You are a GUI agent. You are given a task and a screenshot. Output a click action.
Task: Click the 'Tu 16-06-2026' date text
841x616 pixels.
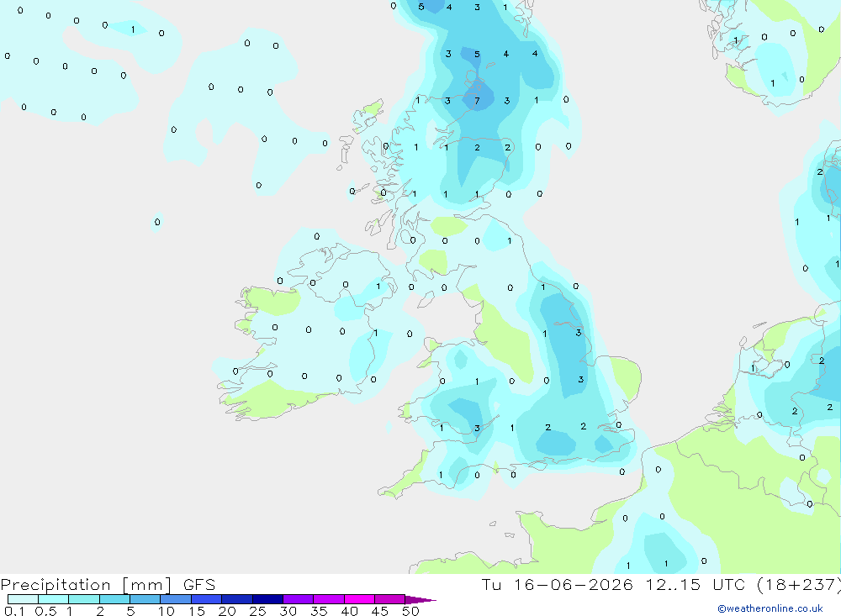tap(557, 584)
